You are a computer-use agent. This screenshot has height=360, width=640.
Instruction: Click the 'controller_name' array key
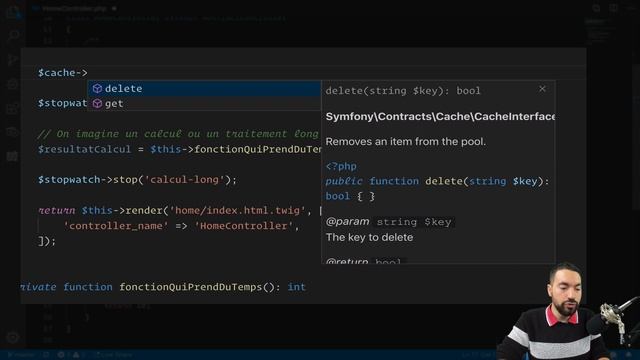pyautogui.click(x=116, y=226)
